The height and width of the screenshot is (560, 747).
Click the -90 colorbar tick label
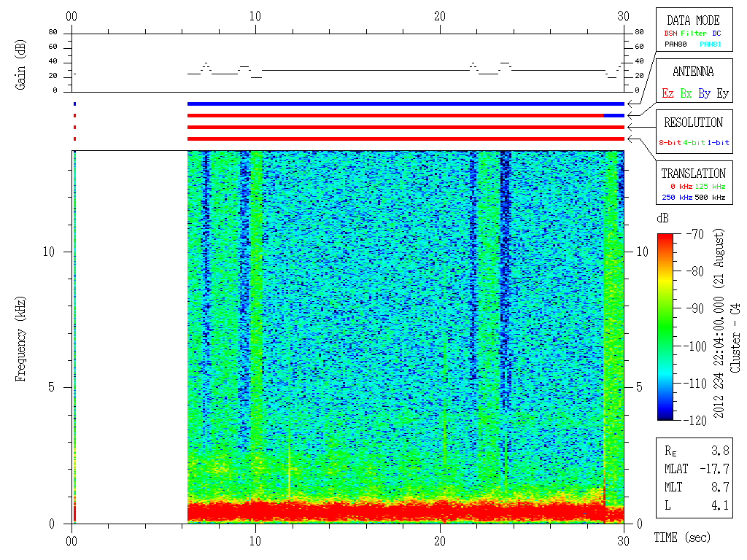click(x=695, y=308)
